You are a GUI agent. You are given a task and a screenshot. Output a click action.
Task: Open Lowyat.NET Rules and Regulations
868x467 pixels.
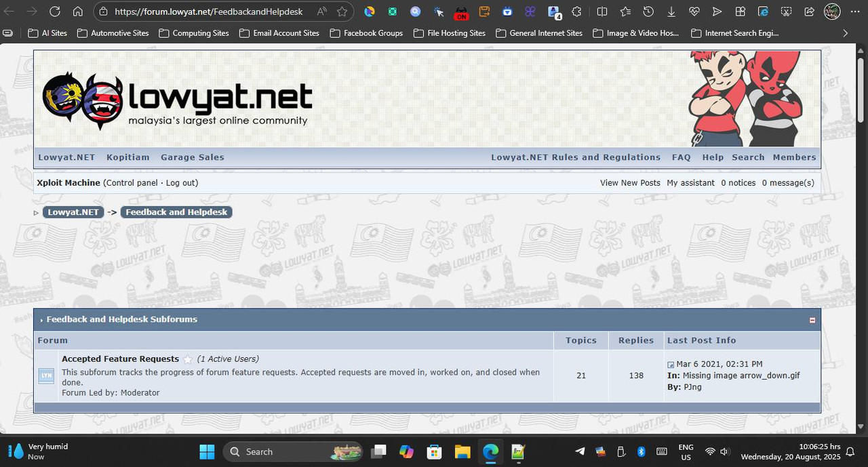pyautogui.click(x=576, y=157)
